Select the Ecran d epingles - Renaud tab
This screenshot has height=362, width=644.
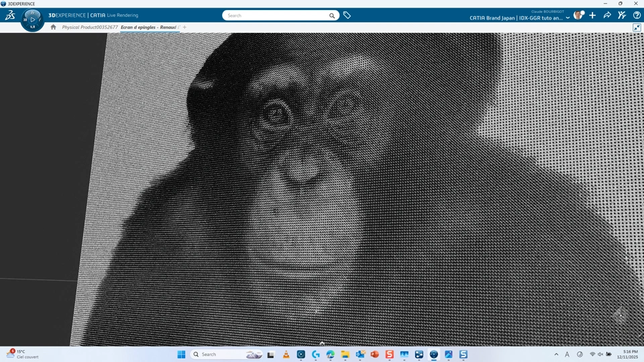[148, 27]
